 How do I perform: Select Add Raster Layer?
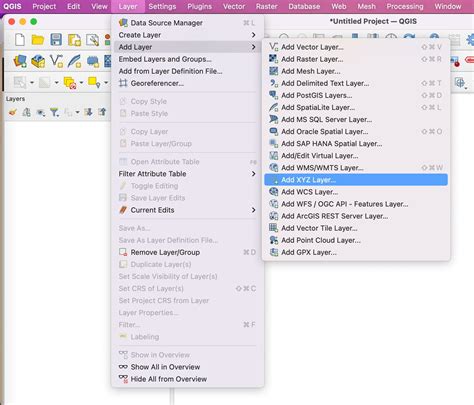point(356,59)
